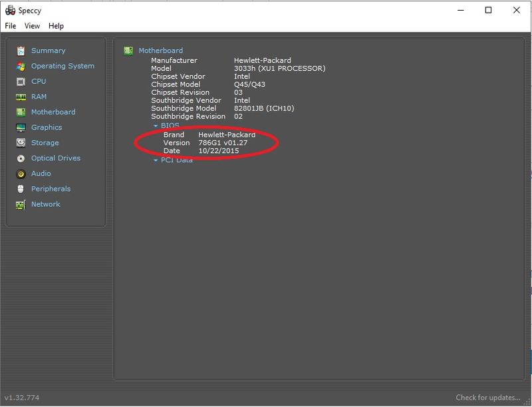Viewport: 532px width, 407px height.
Task: Select Southbridge Revision row label
Action: pyautogui.click(x=188, y=116)
